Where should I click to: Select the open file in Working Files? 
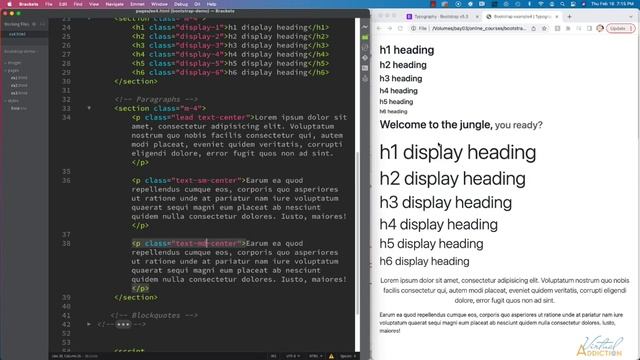18,34
